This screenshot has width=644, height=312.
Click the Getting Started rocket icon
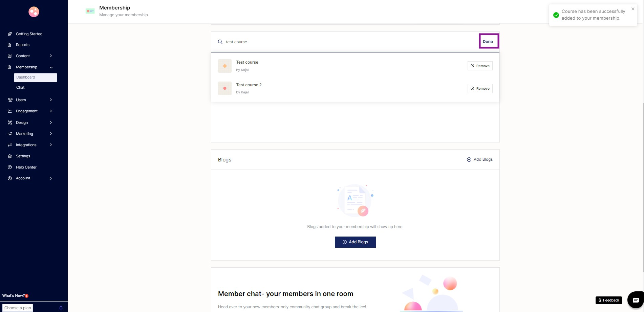(x=10, y=34)
